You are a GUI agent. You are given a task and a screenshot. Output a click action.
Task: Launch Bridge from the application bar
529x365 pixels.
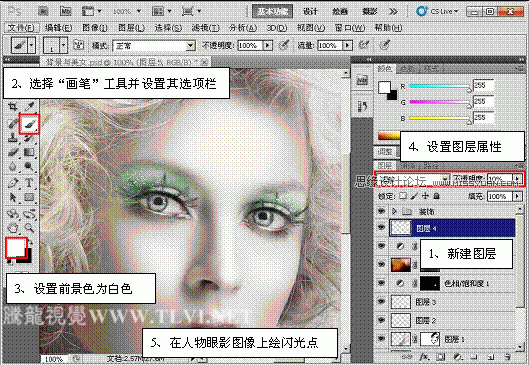(x=43, y=12)
